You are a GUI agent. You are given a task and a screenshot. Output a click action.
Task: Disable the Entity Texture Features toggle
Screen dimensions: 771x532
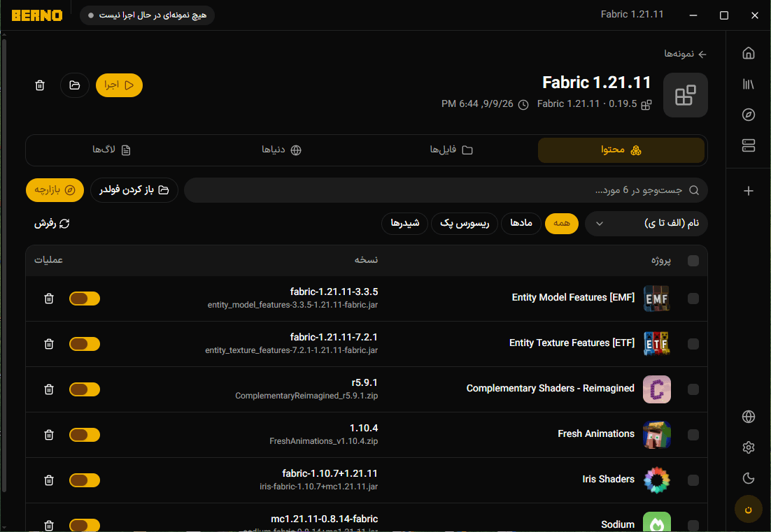tap(85, 344)
